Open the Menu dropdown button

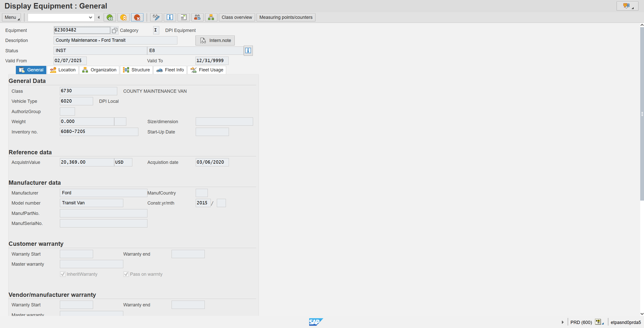coord(12,17)
